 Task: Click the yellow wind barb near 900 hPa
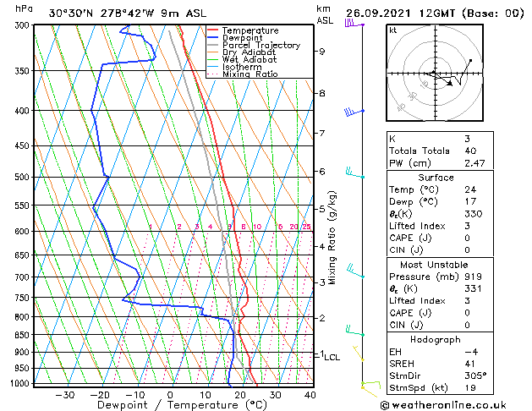pyautogui.click(x=359, y=353)
